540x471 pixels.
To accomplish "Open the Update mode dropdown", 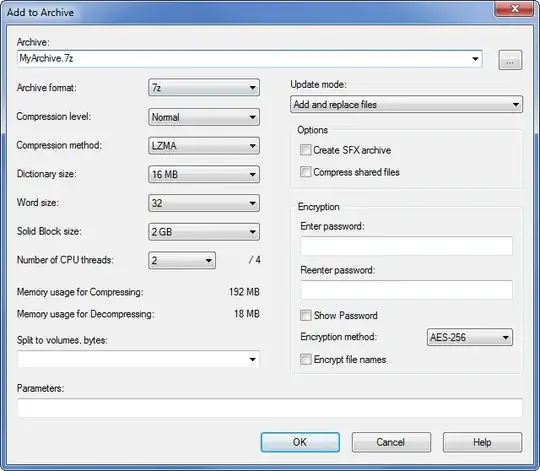I will coord(406,104).
